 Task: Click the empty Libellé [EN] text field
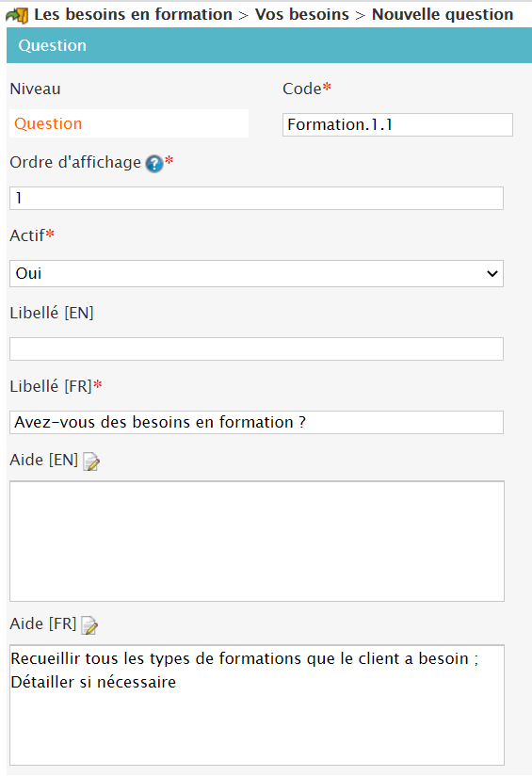tap(257, 348)
